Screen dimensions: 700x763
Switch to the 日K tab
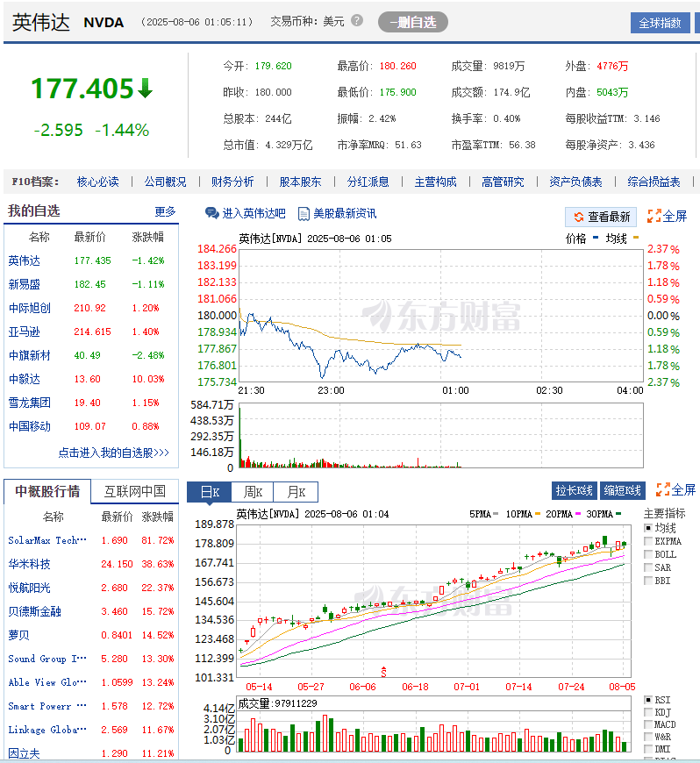point(210,492)
